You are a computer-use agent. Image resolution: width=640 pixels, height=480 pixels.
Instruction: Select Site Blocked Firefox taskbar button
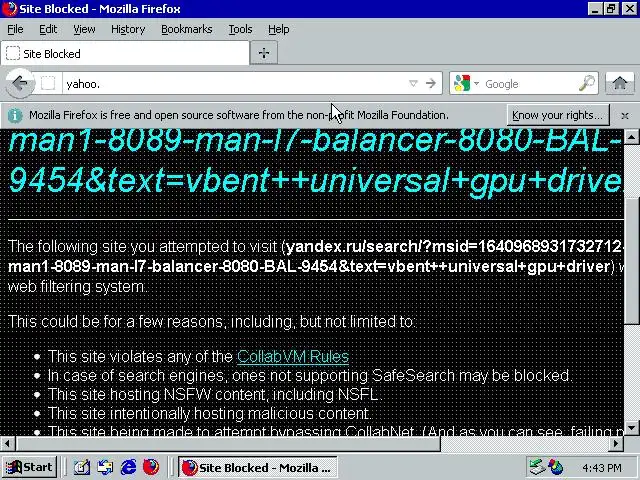[258, 467]
